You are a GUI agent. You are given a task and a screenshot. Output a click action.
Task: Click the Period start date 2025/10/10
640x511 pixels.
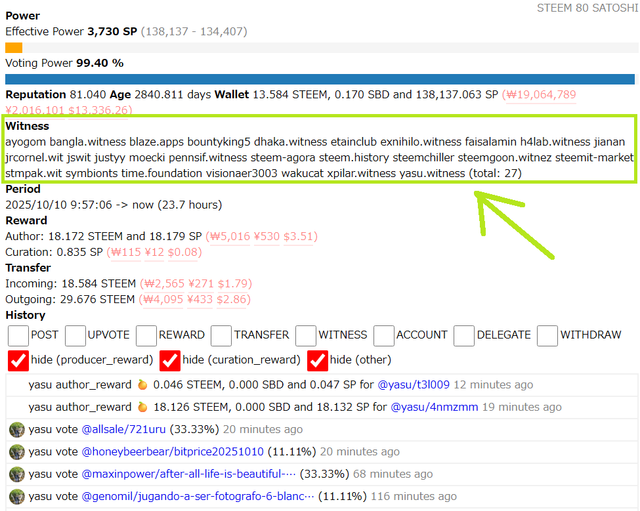(36, 205)
